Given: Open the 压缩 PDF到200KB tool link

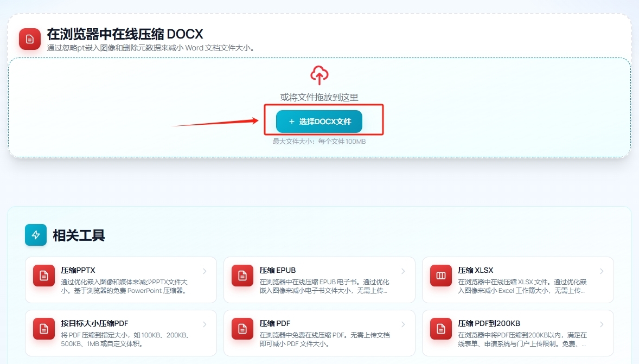Looking at the screenshot, I should point(517,333).
